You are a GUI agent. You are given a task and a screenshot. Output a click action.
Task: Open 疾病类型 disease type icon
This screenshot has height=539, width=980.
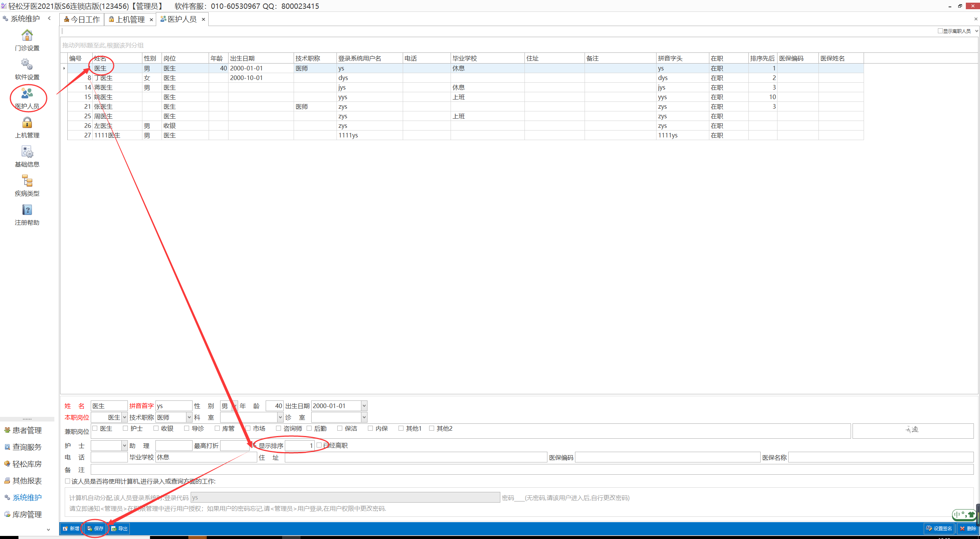coord(27,185)
